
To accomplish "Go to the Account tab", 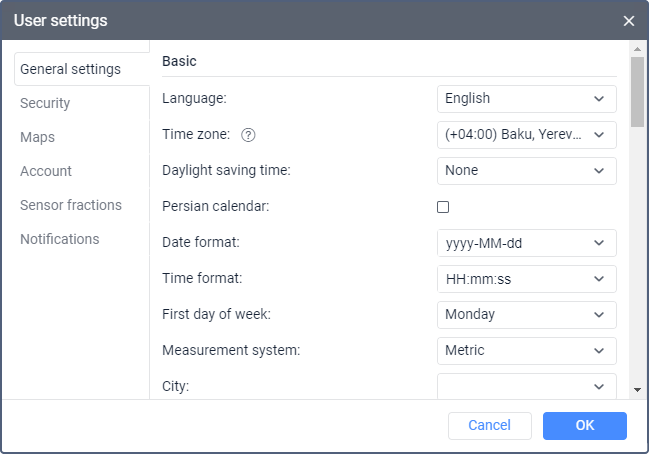I will pos(46,171).
